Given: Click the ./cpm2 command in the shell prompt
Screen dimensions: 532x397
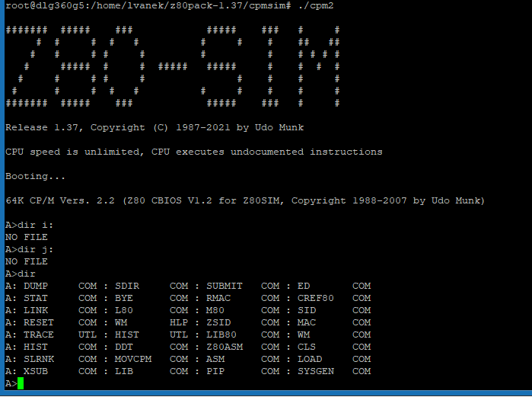Looking at the screenshot, I should [x=316, y=6].
